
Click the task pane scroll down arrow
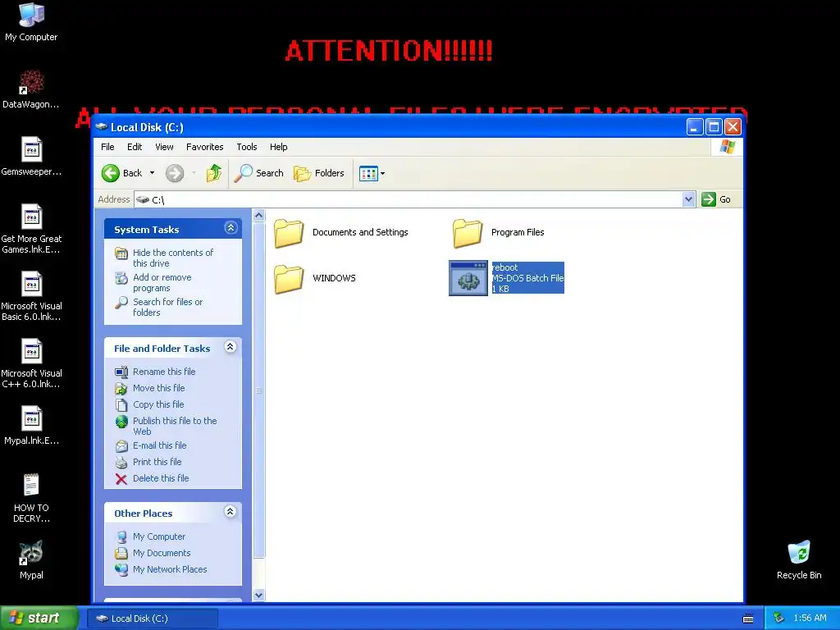click(x=258, y=596)
